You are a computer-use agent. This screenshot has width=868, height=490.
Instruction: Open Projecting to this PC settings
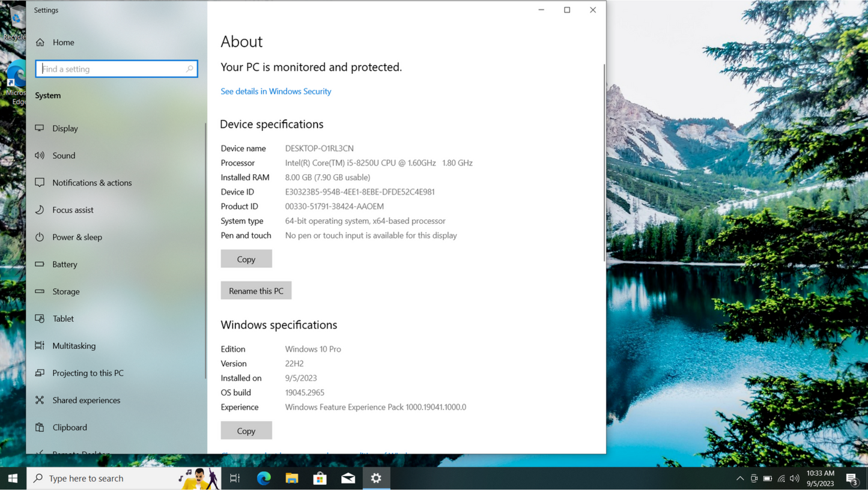(87, 373)
